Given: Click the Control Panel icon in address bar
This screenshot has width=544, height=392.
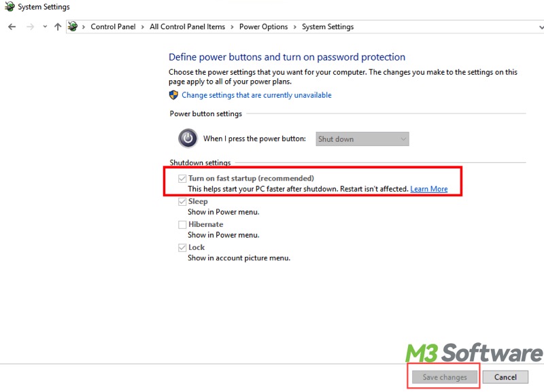Looking at the screenshot, I should pos(73,26).
